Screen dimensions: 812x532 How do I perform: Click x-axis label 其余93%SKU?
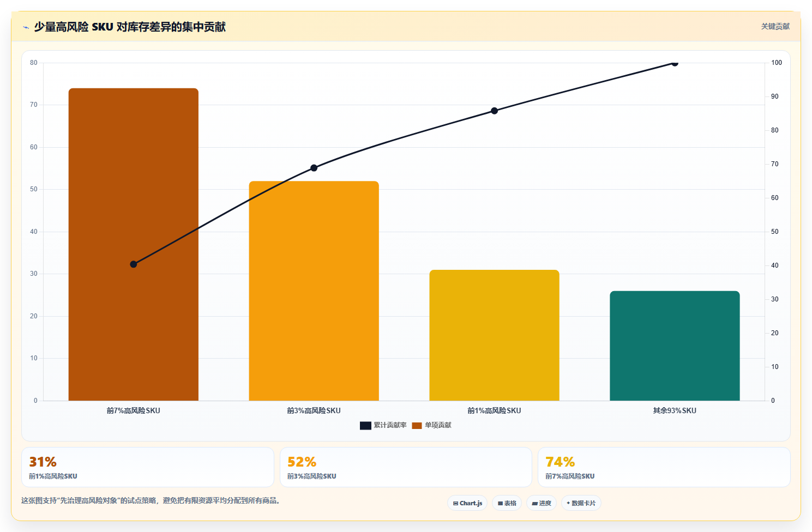pyautogui.click(x=675, y=410)
